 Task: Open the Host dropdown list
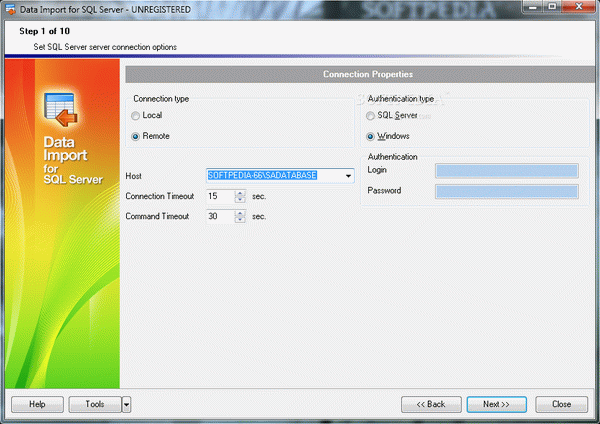(x=348, y=176)
